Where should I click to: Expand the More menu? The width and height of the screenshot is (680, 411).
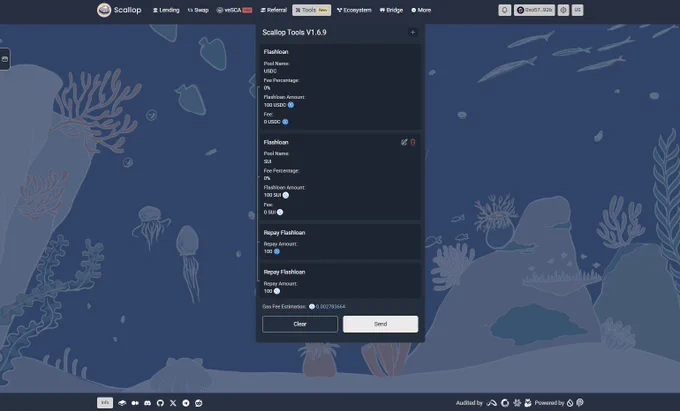(x=421, y=10)
